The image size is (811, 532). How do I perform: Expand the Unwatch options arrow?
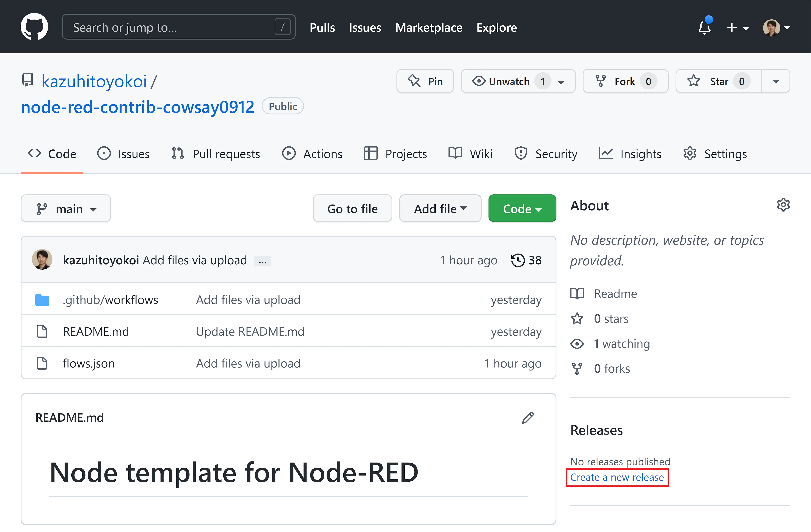pos(561,82)
